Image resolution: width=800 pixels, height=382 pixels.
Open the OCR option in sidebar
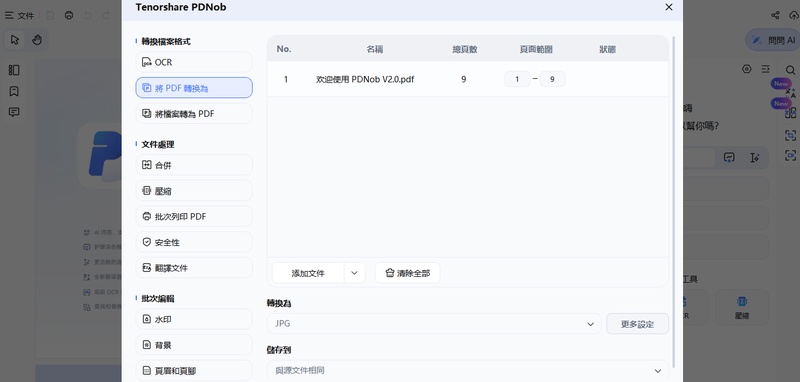pyautogui.click(x=194, y=62)
